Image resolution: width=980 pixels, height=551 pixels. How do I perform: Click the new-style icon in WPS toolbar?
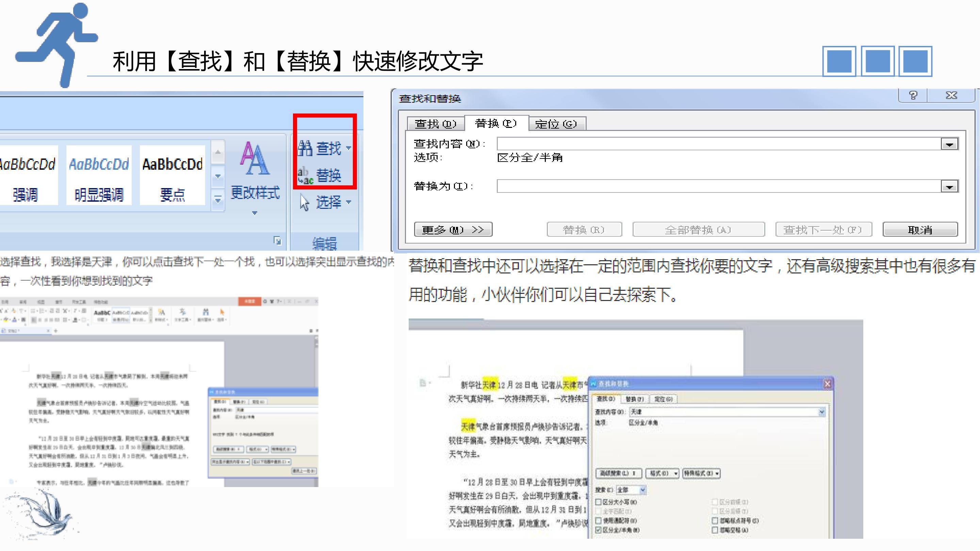pyautogui.click(x=161, y=312)
